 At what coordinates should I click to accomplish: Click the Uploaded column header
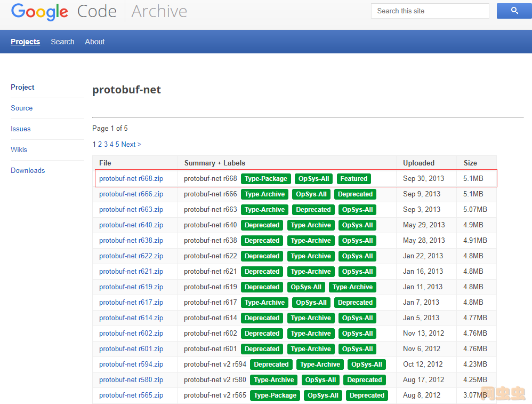418,163
